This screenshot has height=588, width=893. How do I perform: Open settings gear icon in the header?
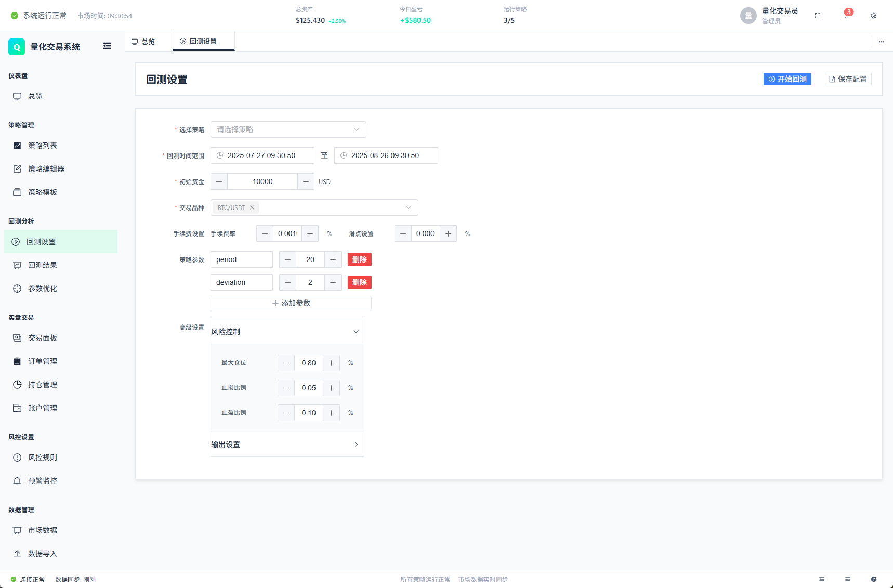click(x=874, y=16)
